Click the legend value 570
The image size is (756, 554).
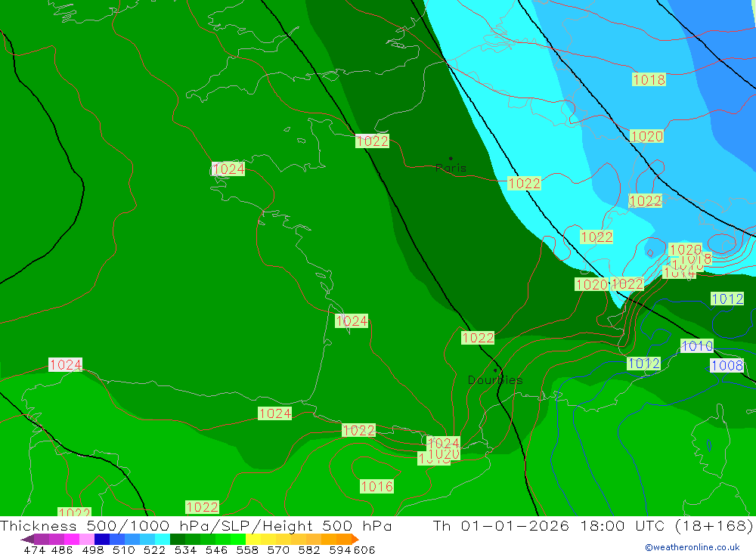277,549
